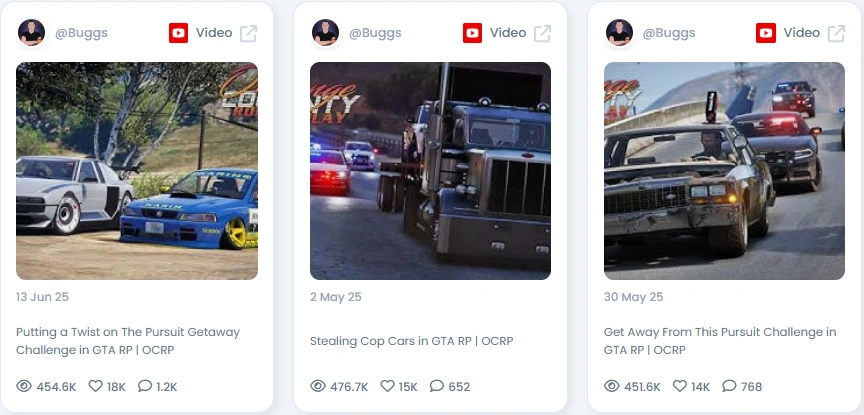Open 'Stealing Cop Cars in GTA RP' title
Screen dimensions: 864x415
point(411,341)
